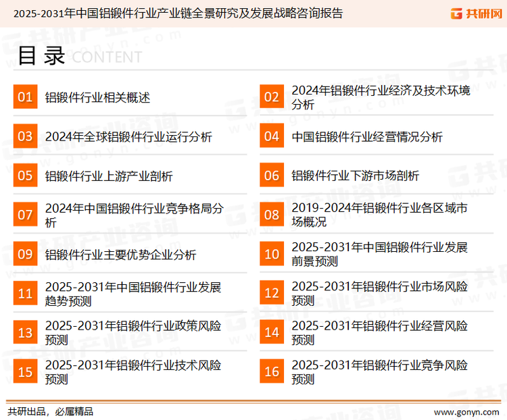Click the orange 10 chapter number box
507x420 pixels.
272,254
